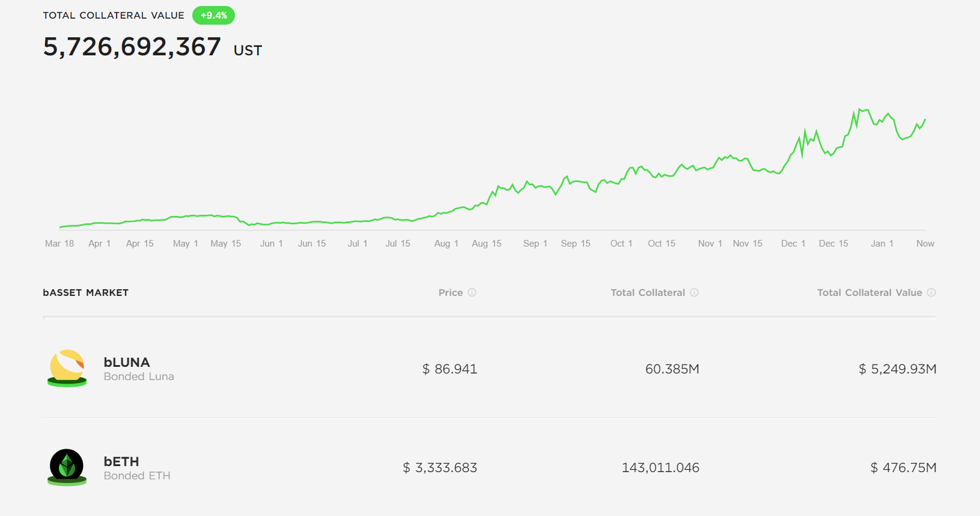Click the Jul 1 chart axis label
This screenshot has width=980, height=516.
[x=358, y=244]
